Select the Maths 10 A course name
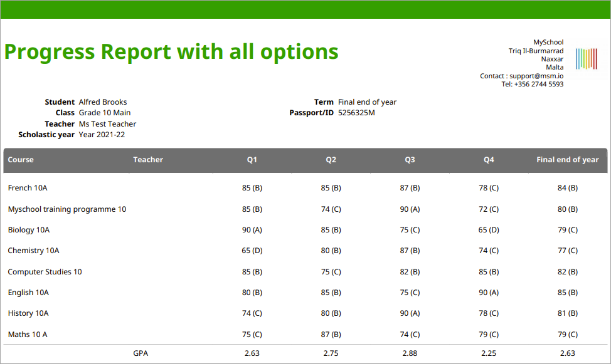 [x=28, y=335]
